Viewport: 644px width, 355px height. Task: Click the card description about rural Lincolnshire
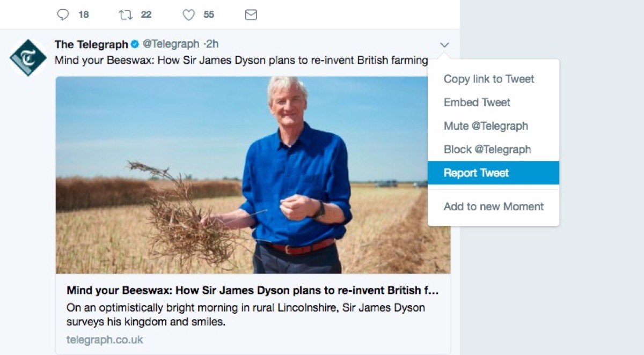click(245, 315)
